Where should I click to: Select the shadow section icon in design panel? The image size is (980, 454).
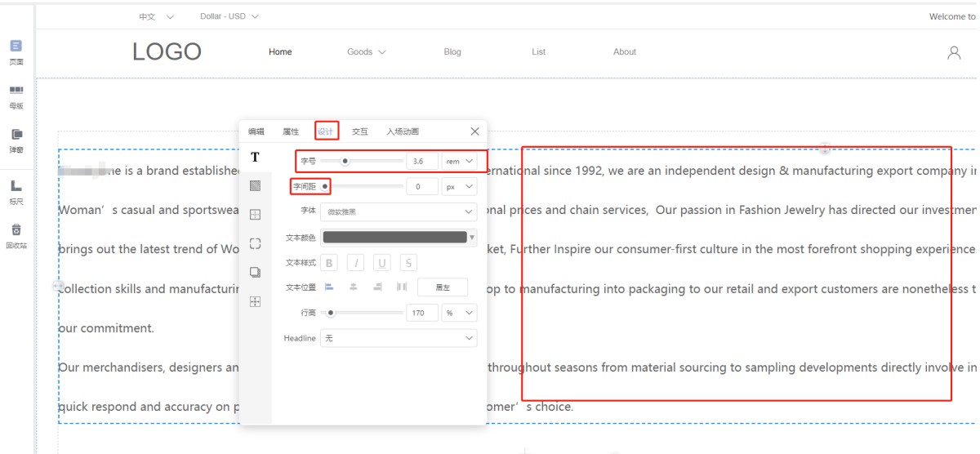(255, 272)
